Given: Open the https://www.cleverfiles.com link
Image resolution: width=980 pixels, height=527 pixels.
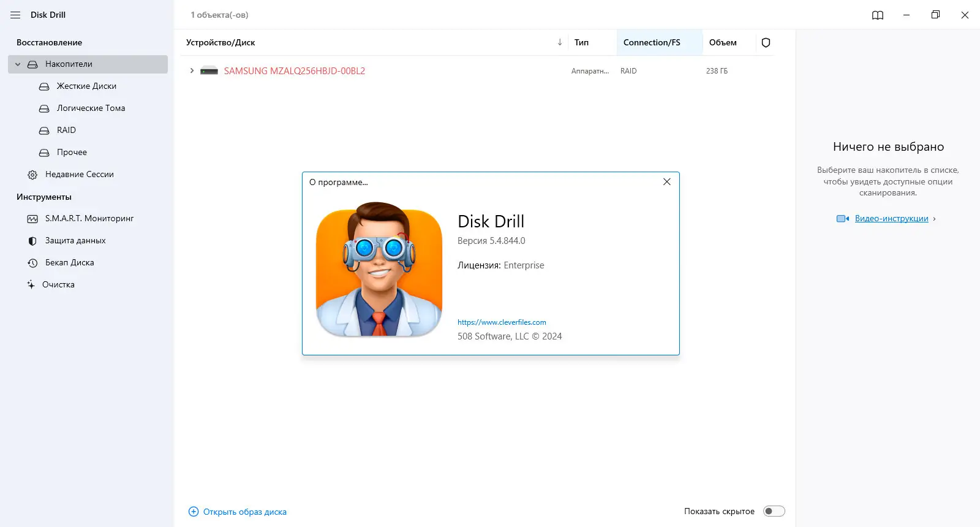Looking at the screenshot, I should [502, 322].
